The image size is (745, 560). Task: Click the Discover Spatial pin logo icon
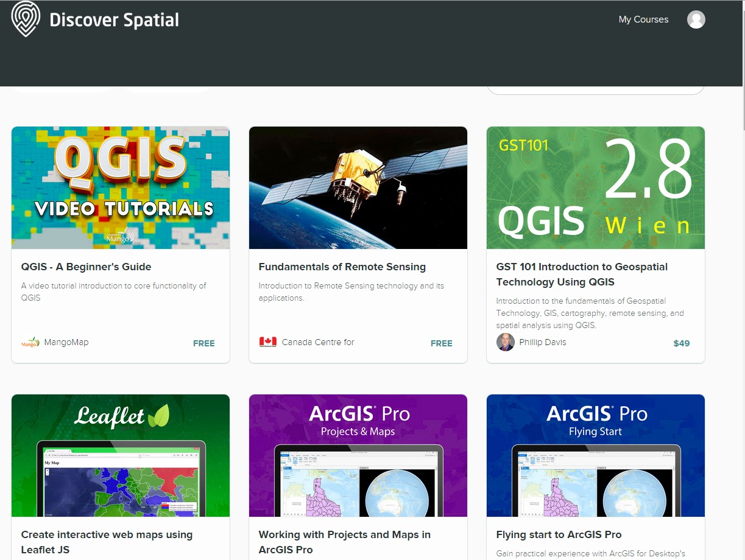pyautogui.click(x=24, y=19)
